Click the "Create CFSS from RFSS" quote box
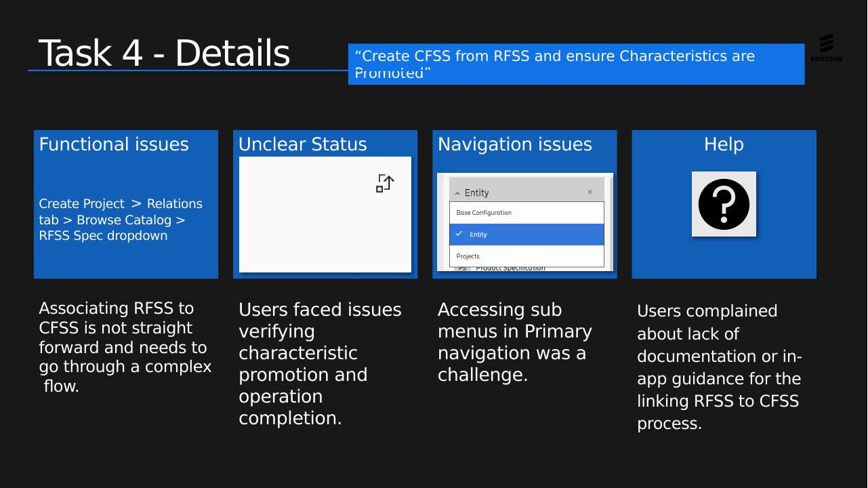 pyautogui.click(x=576, y=64)
